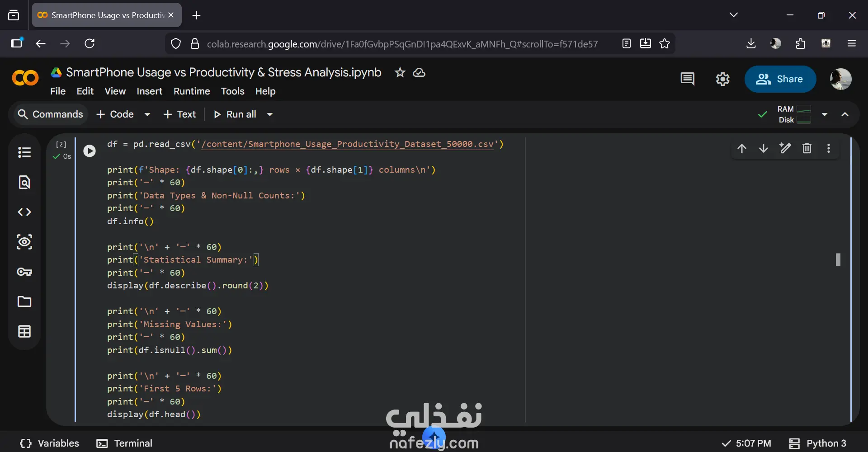
Task: Add a new Text cell
Action: click(179, 114)
